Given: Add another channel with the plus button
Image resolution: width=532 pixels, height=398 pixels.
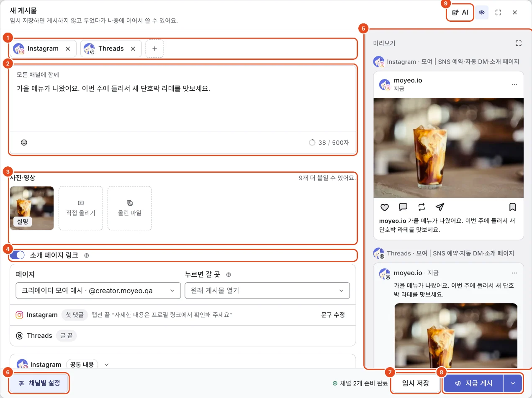Looking at the screenshot, I should [154, 48].
